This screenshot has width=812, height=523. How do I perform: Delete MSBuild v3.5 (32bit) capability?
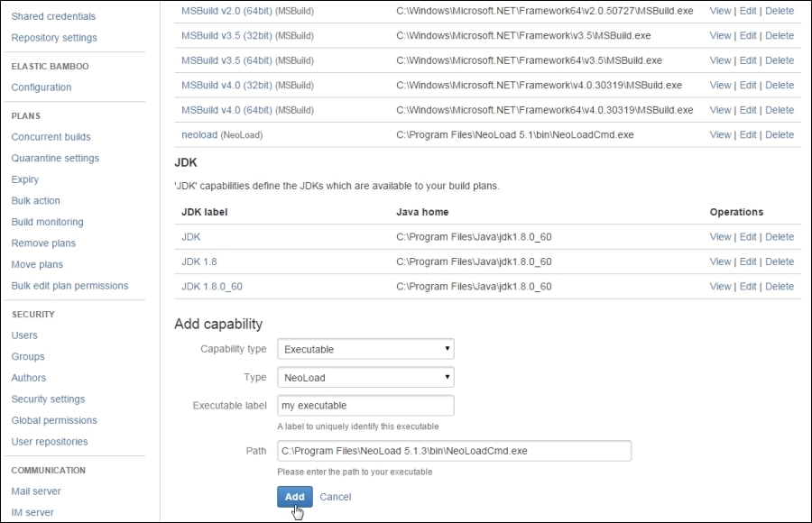pos(780,35)
